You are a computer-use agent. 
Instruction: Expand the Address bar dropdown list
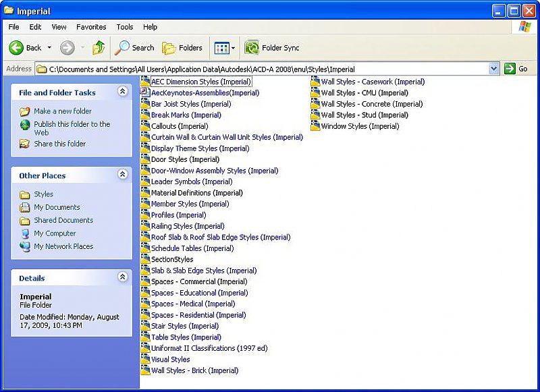point(493,69)
